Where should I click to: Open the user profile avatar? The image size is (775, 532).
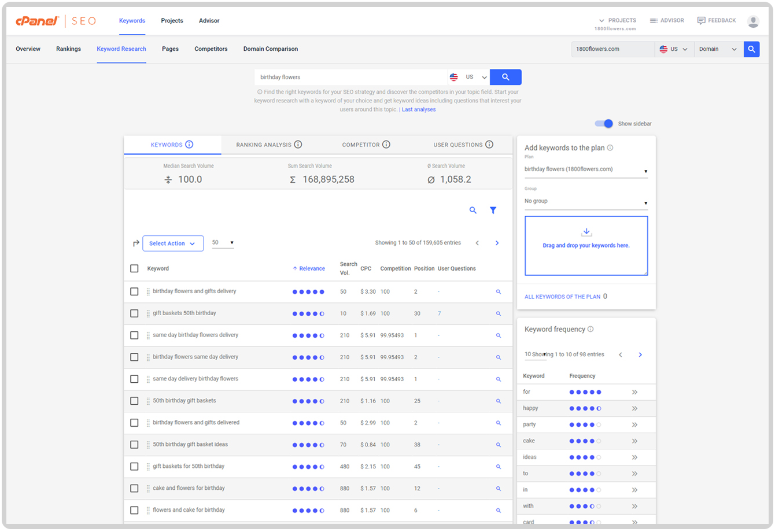[753, 21]
